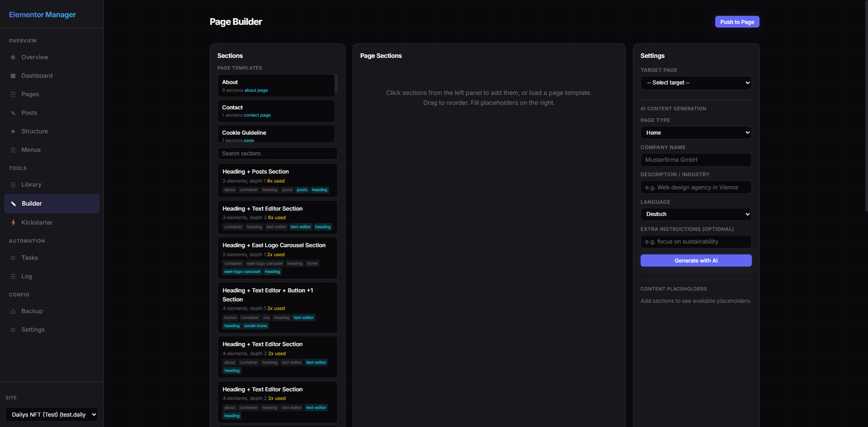Open the Target Page dropdown
The image size is (868, 427).
(x=696, y=83)
